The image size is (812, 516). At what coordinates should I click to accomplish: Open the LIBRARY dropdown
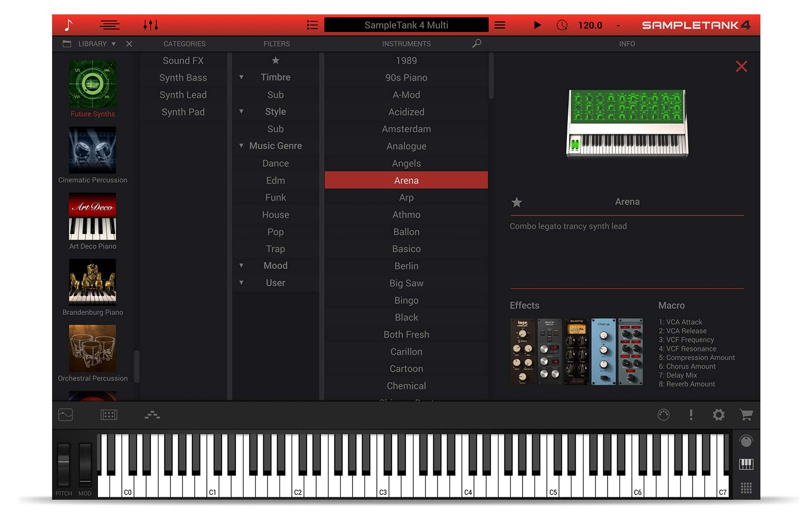click(x=114, y=43)
